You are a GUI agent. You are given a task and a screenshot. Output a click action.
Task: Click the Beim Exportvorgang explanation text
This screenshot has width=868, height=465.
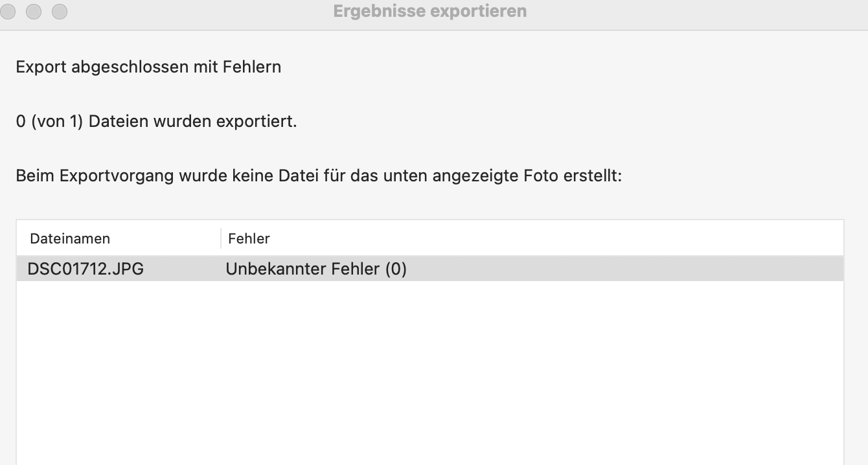319,176
